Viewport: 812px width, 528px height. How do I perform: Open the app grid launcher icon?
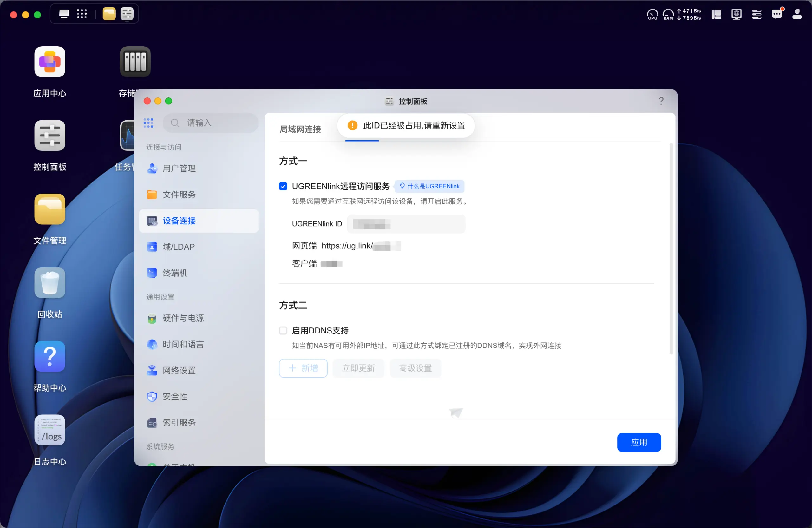82,14
